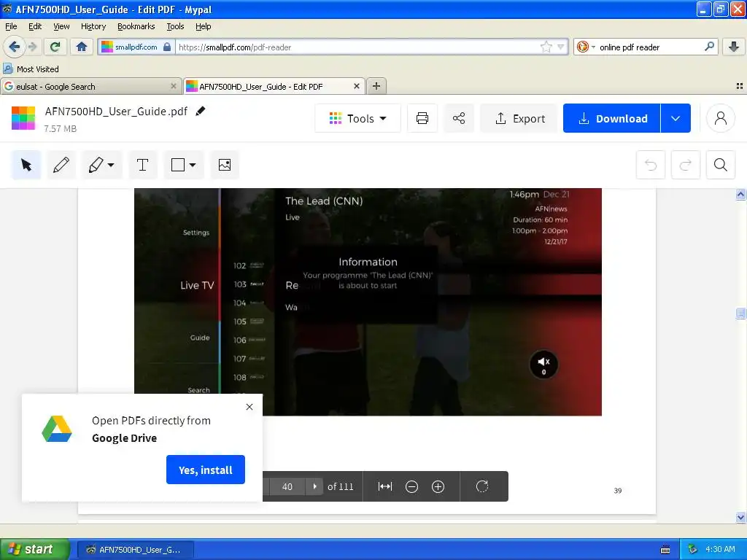Expand the Download options chevron

tap(676, 118)
